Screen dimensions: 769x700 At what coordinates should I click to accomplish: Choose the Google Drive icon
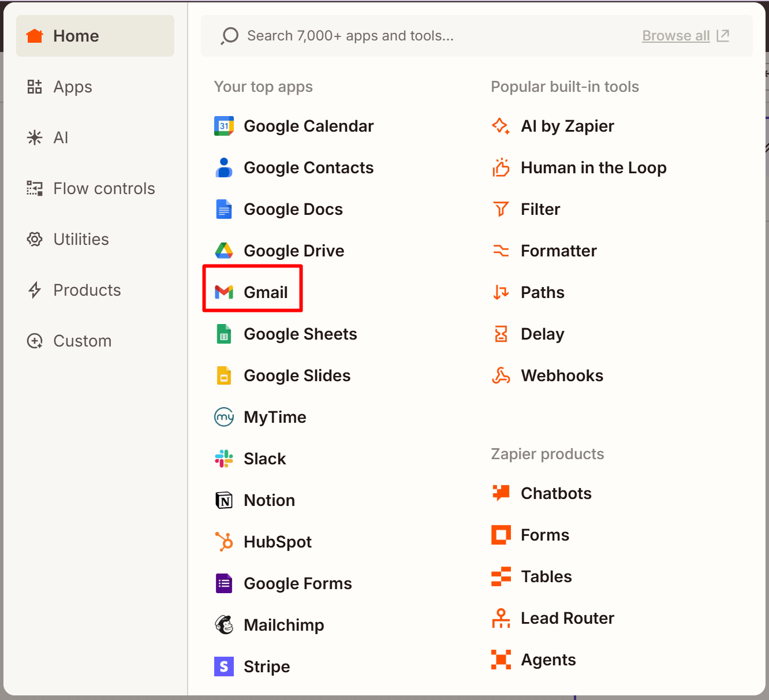[224, 251]
